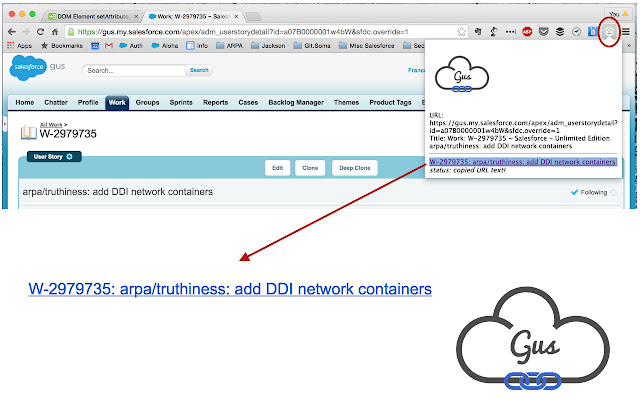Image resolution: width=640 pixels, height=400 pixels.
Task: Close the DOM Element setAttribute tab
Action: tap(136, 16)
